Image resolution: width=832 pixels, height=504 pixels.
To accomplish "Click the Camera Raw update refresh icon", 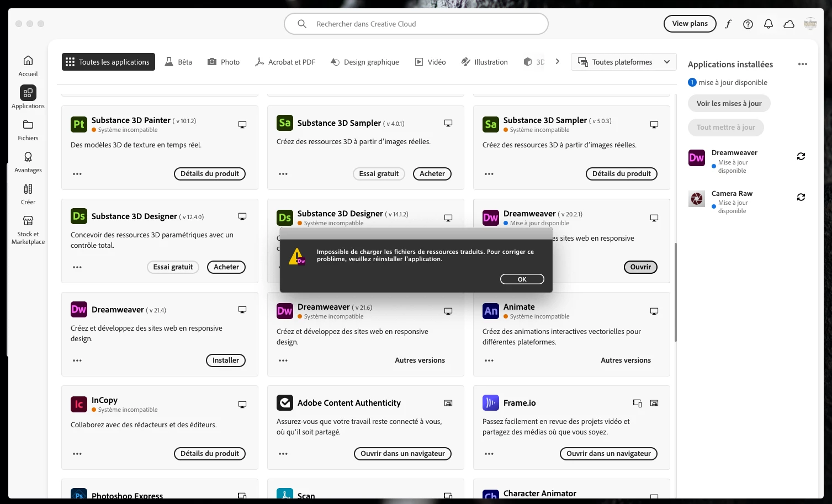I will pos(801,197).
